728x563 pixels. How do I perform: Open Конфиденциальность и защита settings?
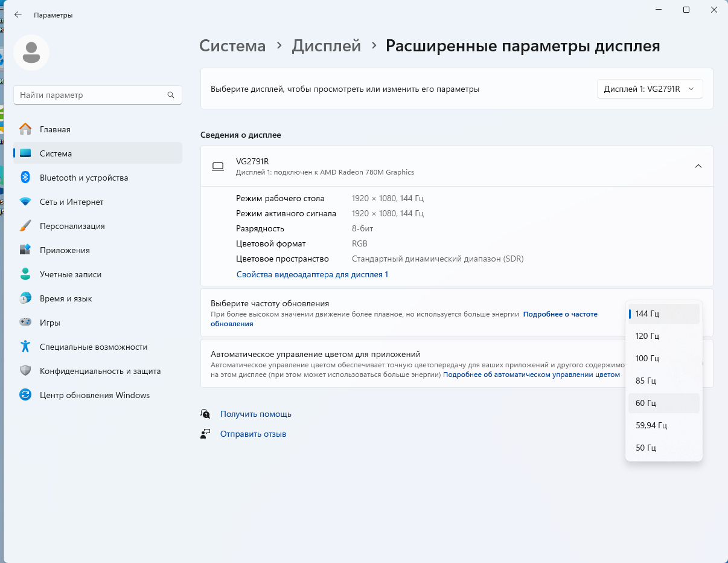coord(98,371)
